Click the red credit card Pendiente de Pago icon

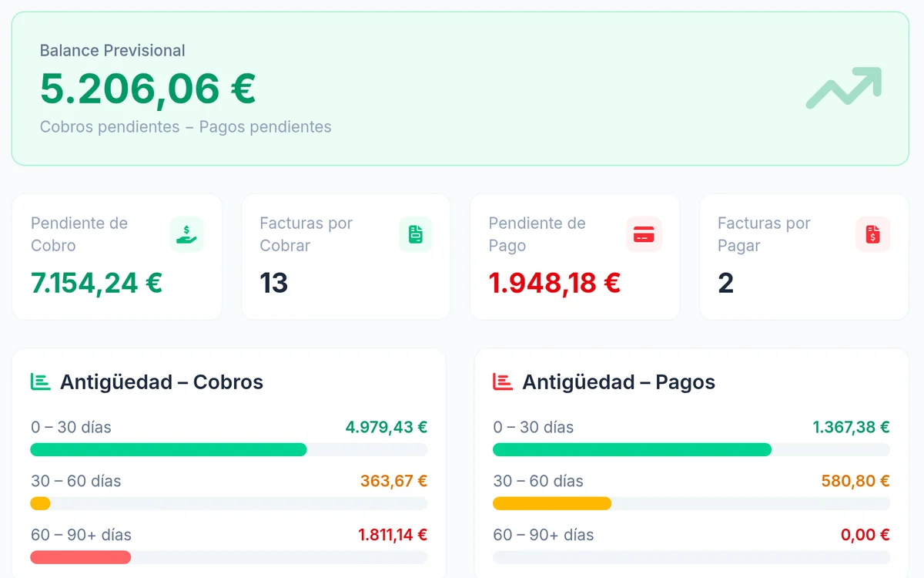(644, 234)
